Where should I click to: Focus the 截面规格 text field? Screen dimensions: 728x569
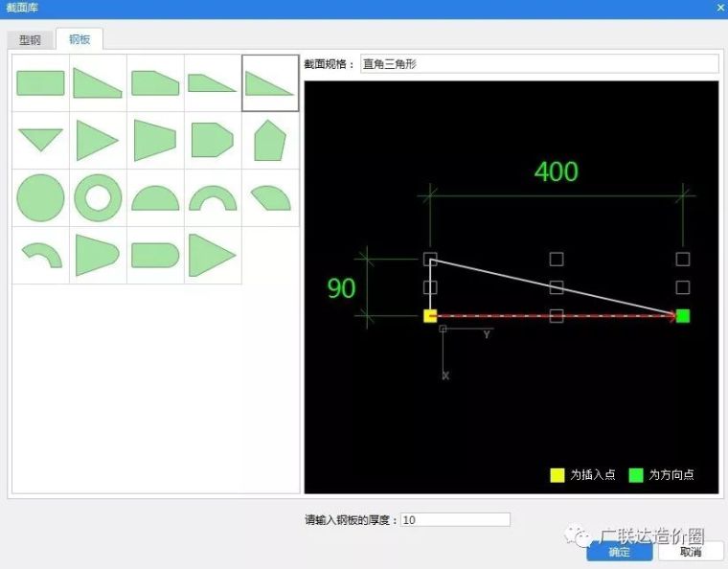pos(538,64)
